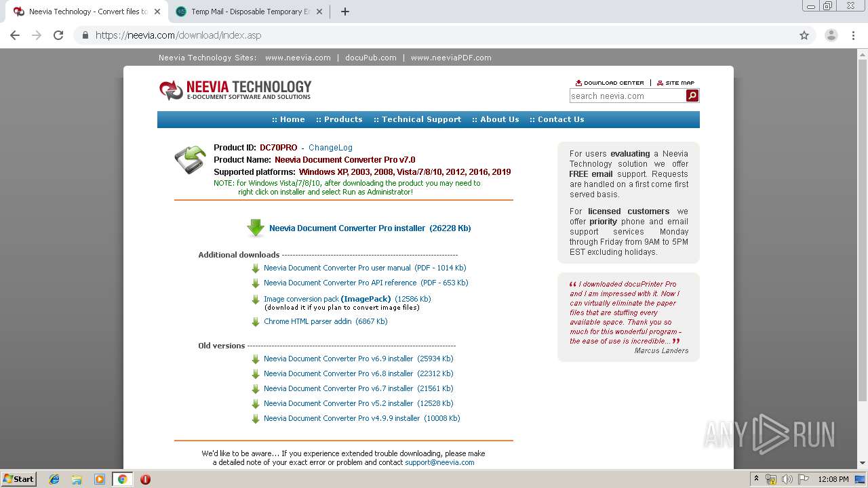The width and height of the screenshot is (868, 488).
Task: Click the green arrow beside v6.9 installer
Action: (x=256, y=359)
